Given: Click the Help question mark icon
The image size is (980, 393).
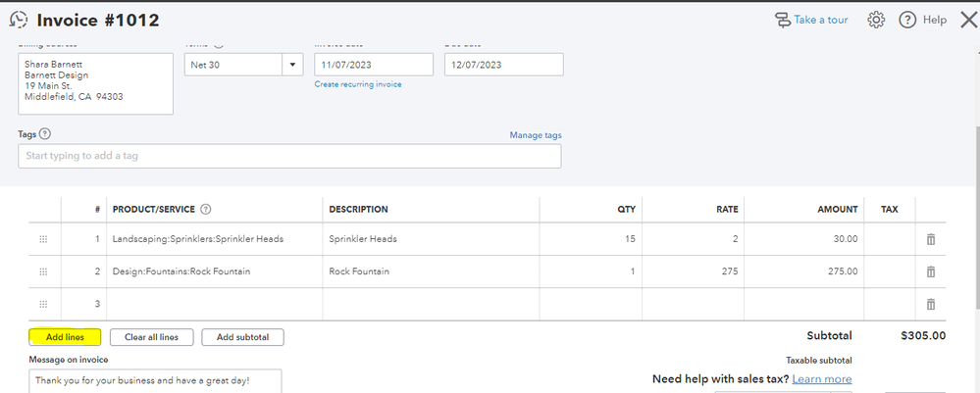Looking at the screenshot, I should pos(907,20).
